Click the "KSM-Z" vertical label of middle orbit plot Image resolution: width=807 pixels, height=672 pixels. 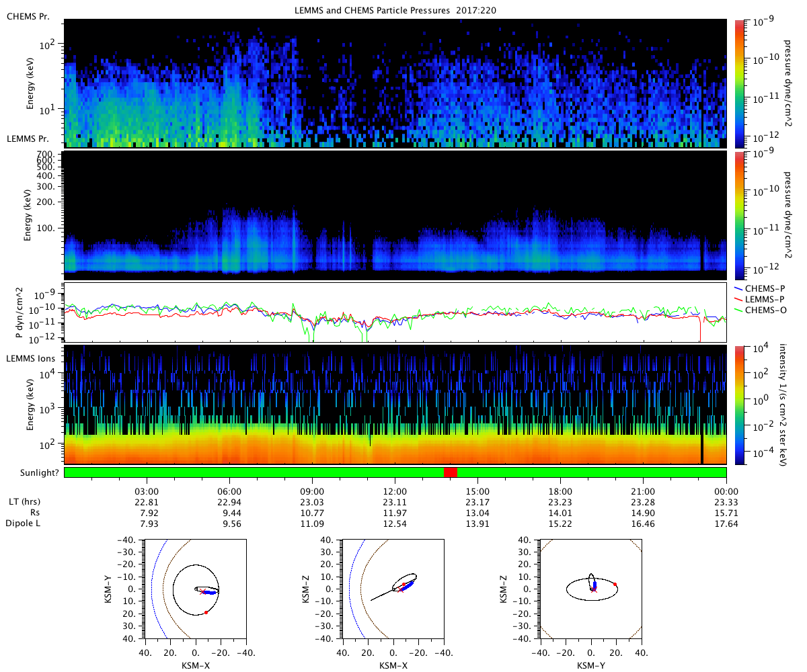[306, 589]
